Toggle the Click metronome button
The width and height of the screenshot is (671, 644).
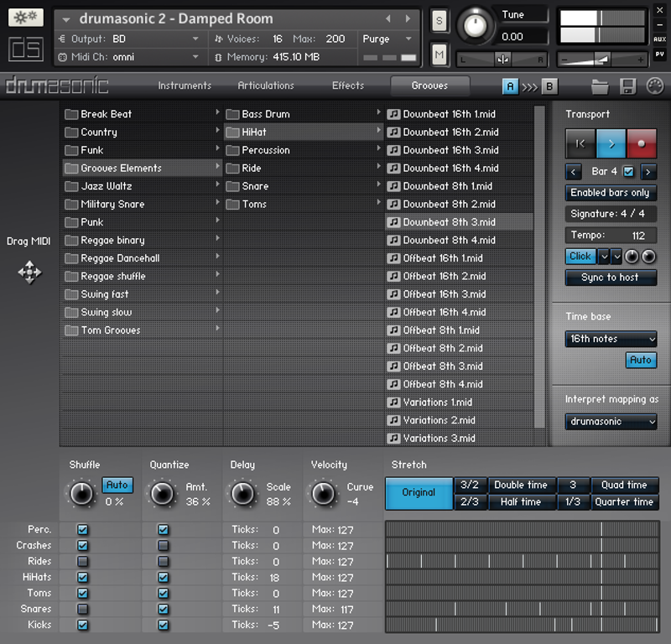[580, 257]
